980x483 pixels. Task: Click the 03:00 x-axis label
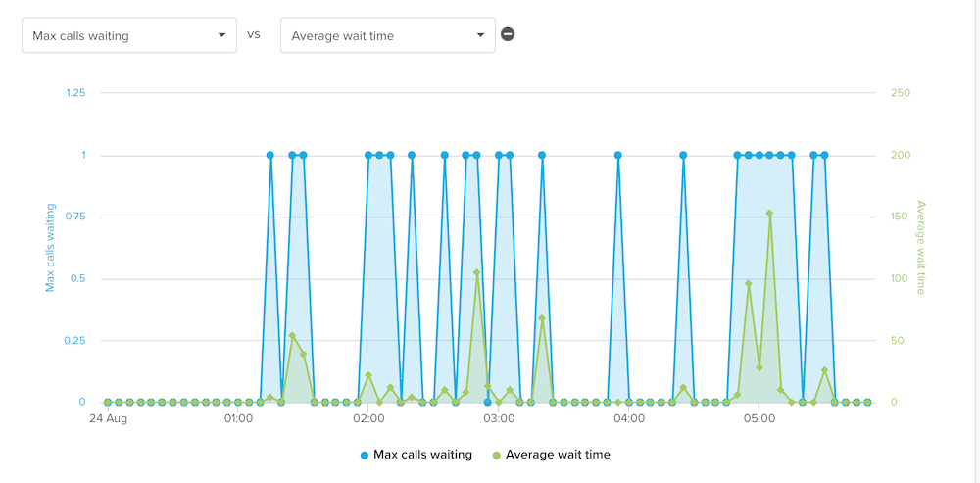[498, 418]
